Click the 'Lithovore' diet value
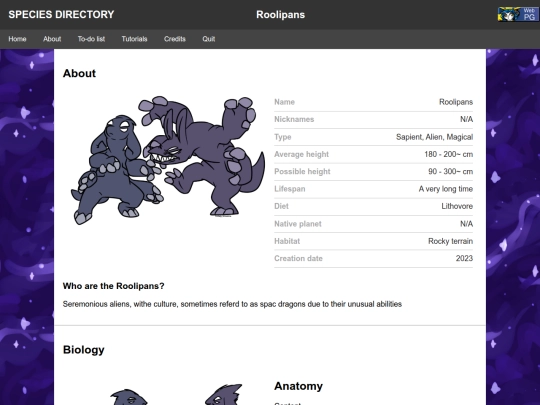540x405 pixels. pyautogui.click(x=457, y=206)
